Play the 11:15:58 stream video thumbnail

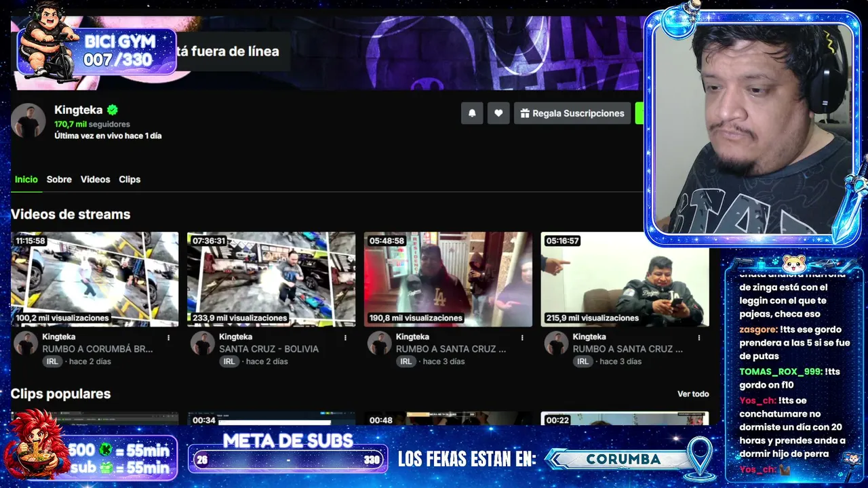95,279
